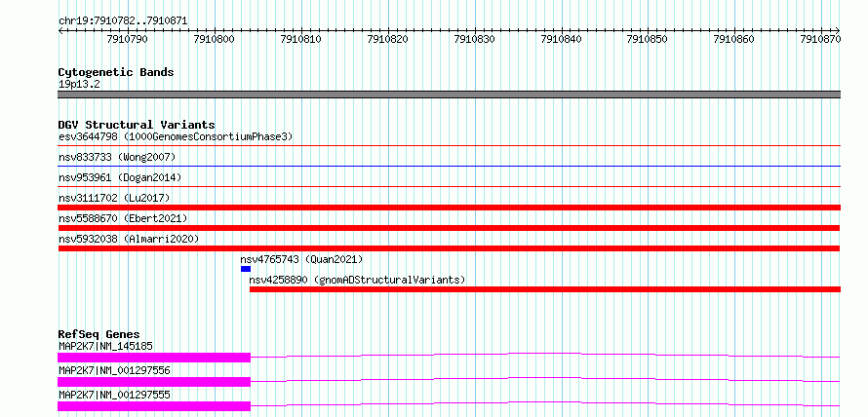Click the RefSeq Genes track title
Image resolution: width=868 pixels, height=417 pixels.
coord(99,334)
